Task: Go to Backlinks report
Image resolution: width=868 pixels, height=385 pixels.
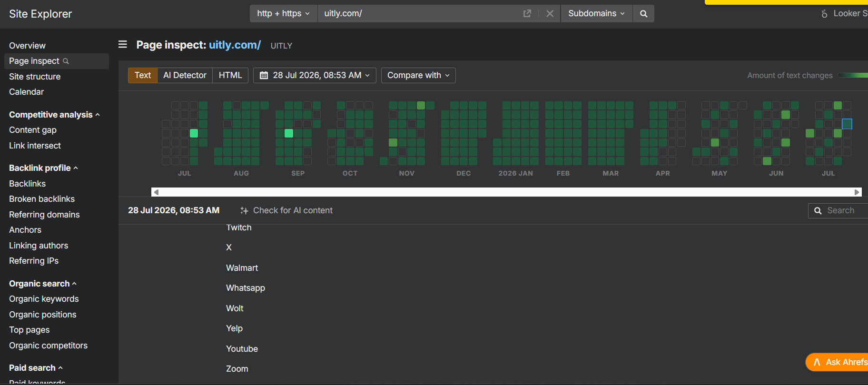Action: pos(27,184)
